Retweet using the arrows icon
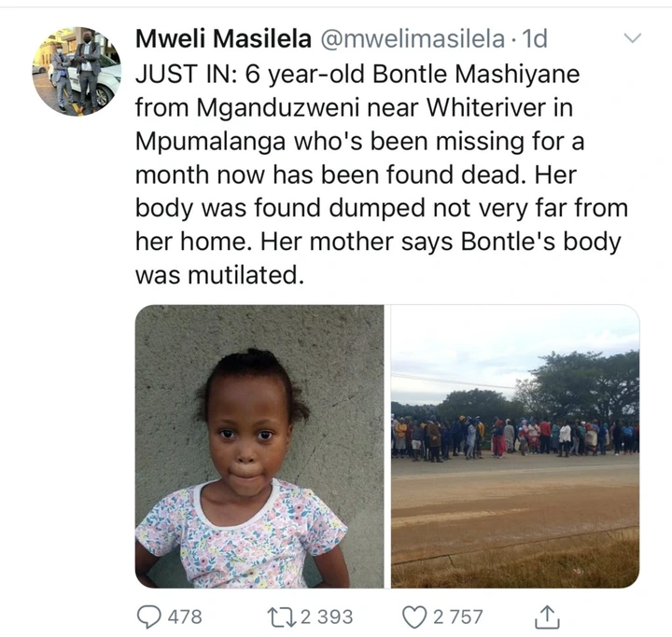Screen dimensions: 672x637 [282, 616]
